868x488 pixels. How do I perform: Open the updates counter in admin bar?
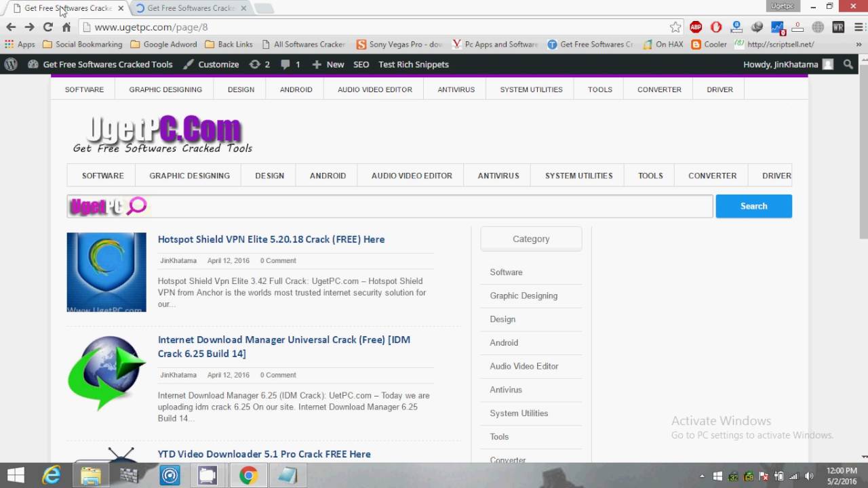click(x=259, y=64)
